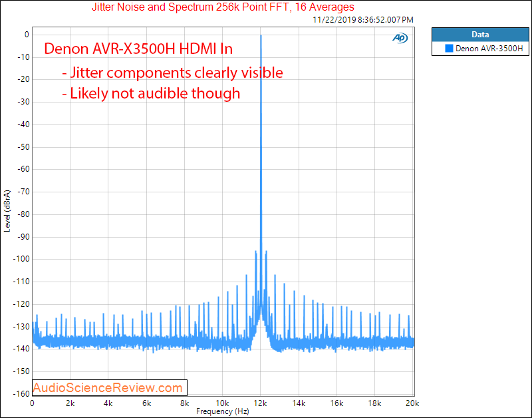
Task: Select the Level (dBrA) axis label
Action: click(x=7, y=211)
